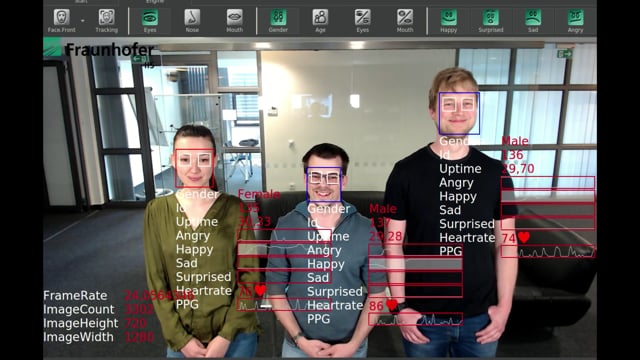Viewport: 640px width, 360px height.
Task: Click the blue face box on the glasses man
Action: (x=324, y=185)
